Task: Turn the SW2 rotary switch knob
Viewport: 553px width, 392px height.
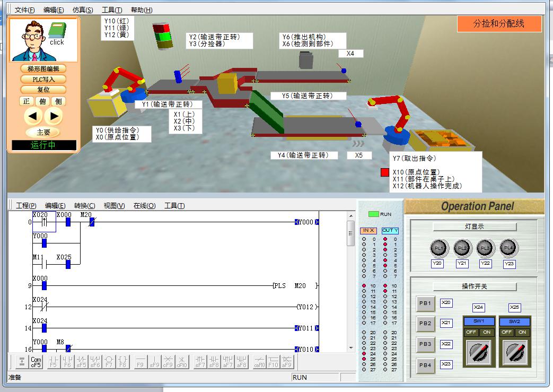Action: [x=515, y=352]
